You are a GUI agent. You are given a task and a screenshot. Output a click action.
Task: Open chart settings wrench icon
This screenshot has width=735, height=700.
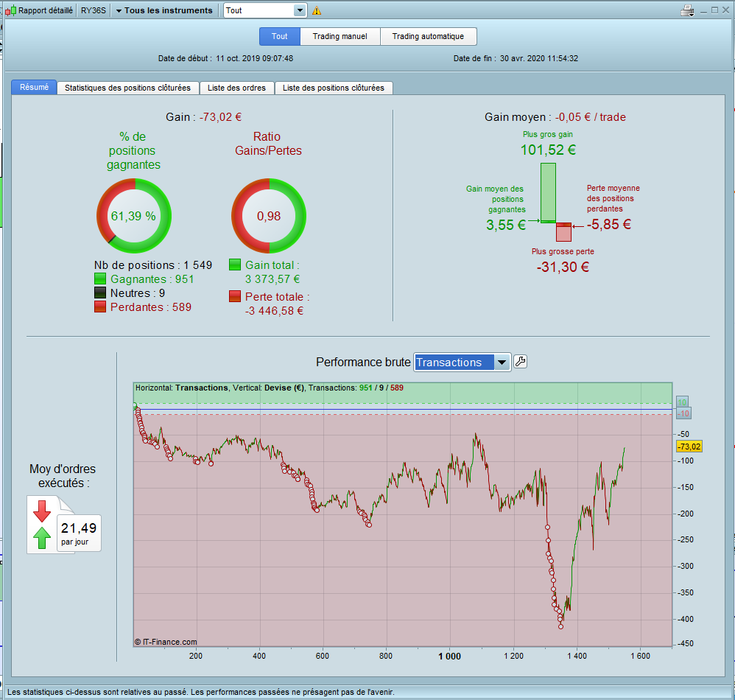pos(520,362)
